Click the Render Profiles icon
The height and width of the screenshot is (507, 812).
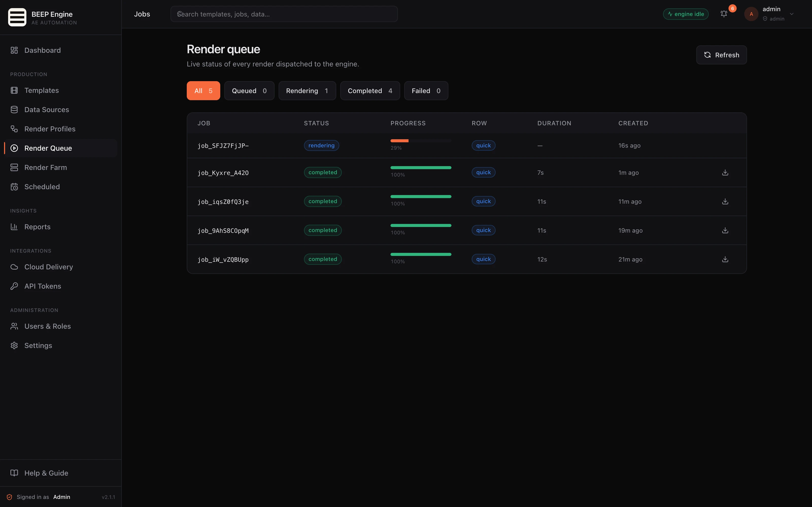pyautogui.click(x=14, y=129)
